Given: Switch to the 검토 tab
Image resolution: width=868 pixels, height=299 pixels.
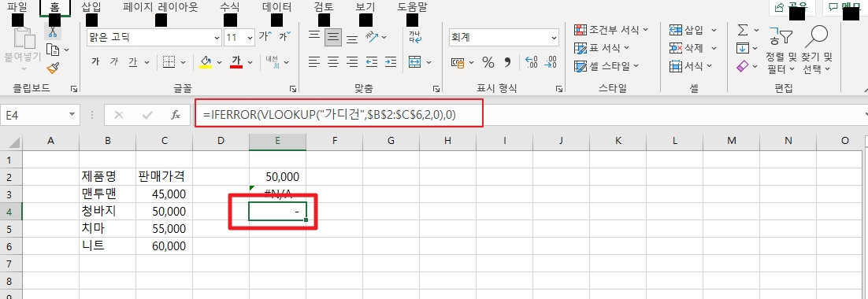Looking at the screenshot, I should click(324, 7).
